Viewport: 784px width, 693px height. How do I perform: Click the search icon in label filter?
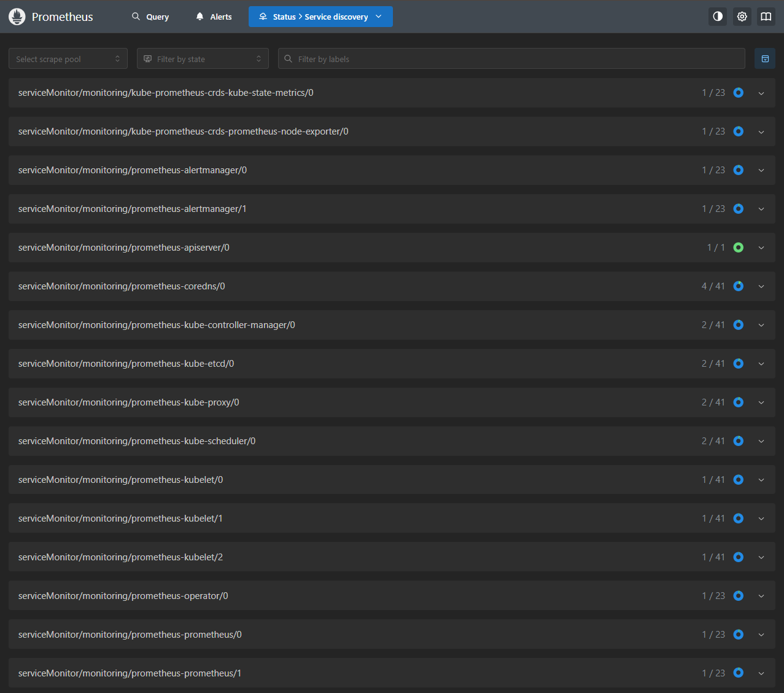pyautogui.click(x=288, y=59)
